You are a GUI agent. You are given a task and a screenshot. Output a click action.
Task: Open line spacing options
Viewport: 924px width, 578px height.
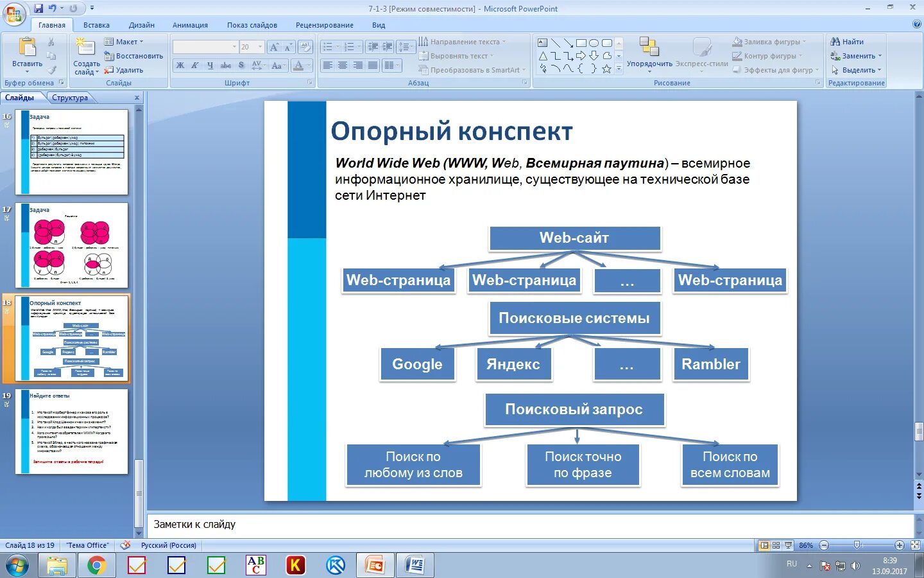406,47
